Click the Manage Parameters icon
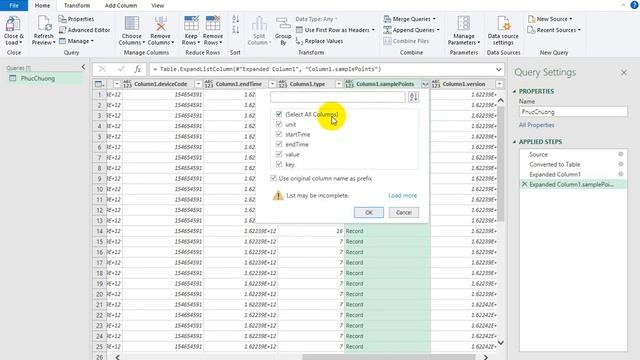640x360 pixels. tap(463, 24)
